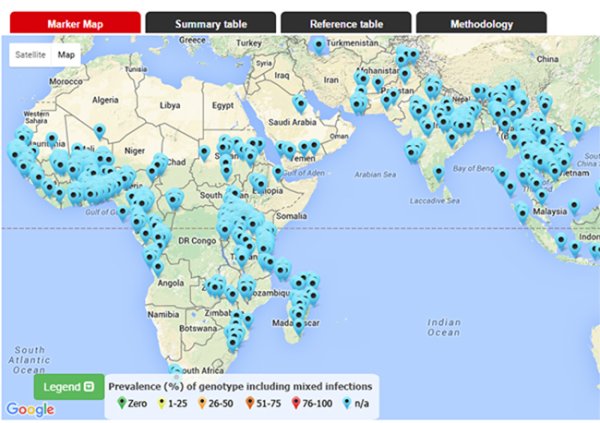Click the lone marker in Algeria
The width and height of the screenshot is (600, 423).
pos(99,131)
